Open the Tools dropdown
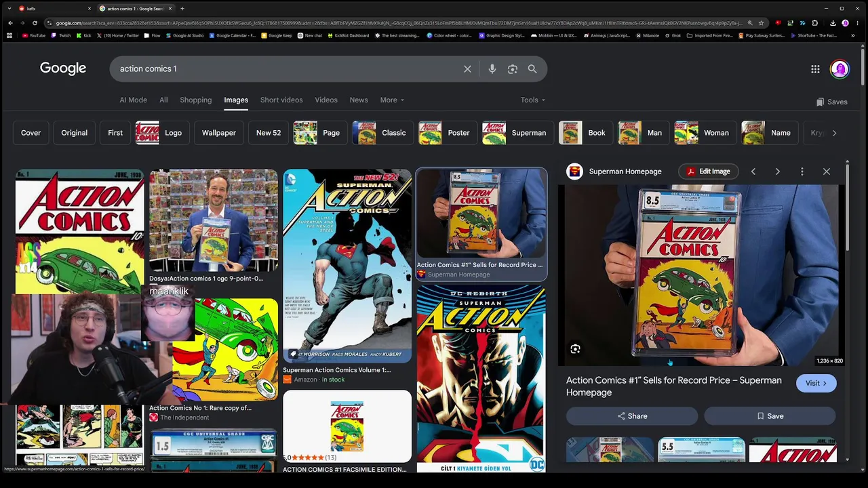The image size is (868, 488). coord(533,100)
